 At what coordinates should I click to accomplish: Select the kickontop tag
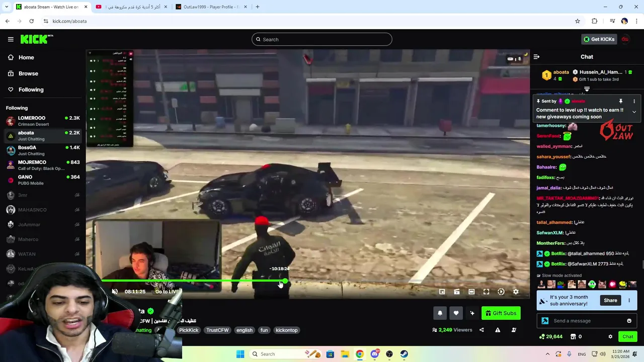tap(287, 330)
